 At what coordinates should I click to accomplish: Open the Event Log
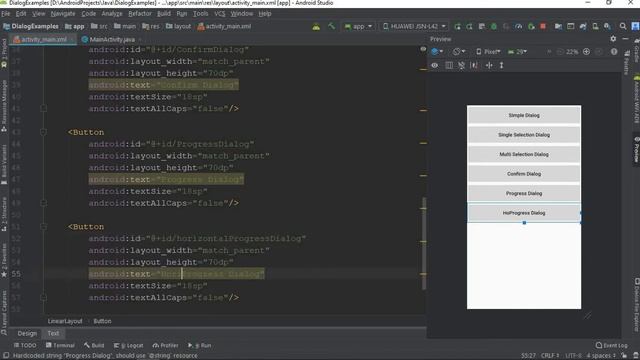click(x=611, y=345)
